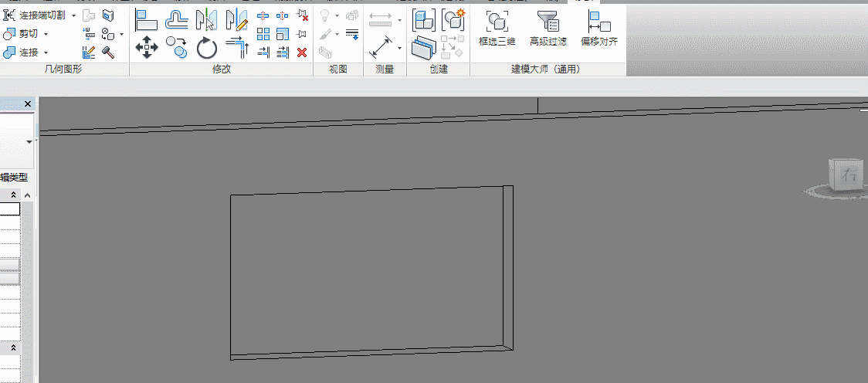The image size is (868, 383).
Task: Close the properties panel with X
Action: coord(28,104)
